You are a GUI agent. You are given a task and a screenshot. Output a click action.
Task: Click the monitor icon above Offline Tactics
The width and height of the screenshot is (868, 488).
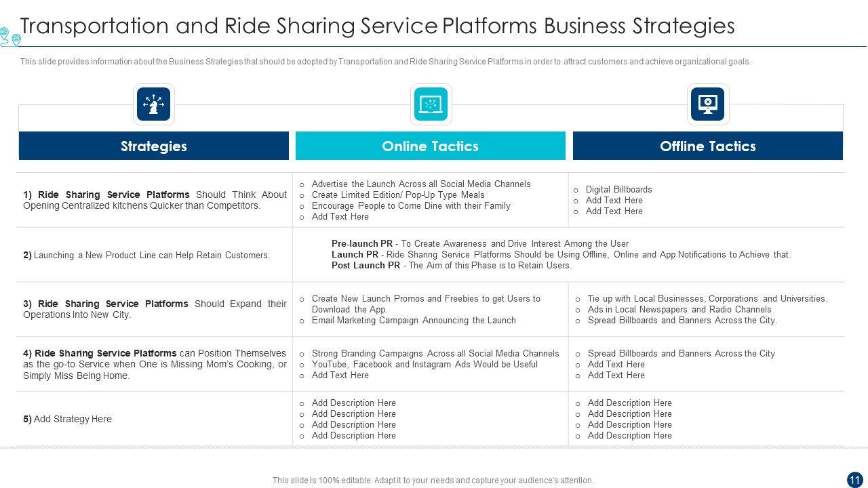pos(708,104)
